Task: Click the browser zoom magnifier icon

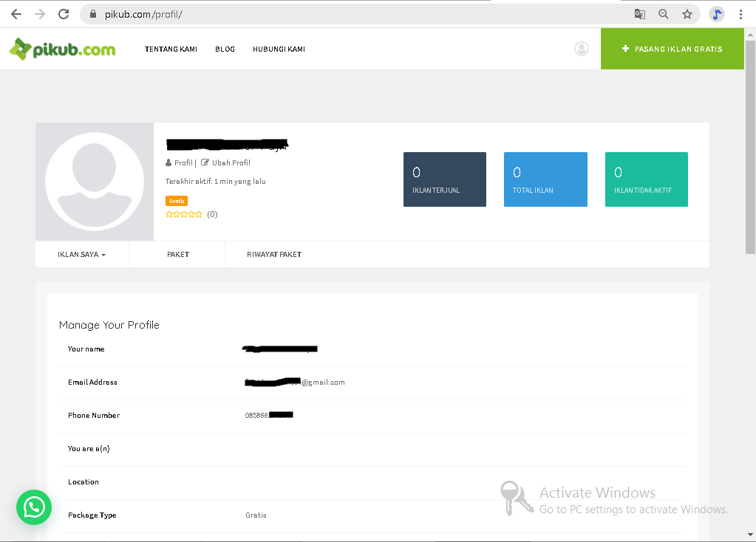Action: coord(664,14)
